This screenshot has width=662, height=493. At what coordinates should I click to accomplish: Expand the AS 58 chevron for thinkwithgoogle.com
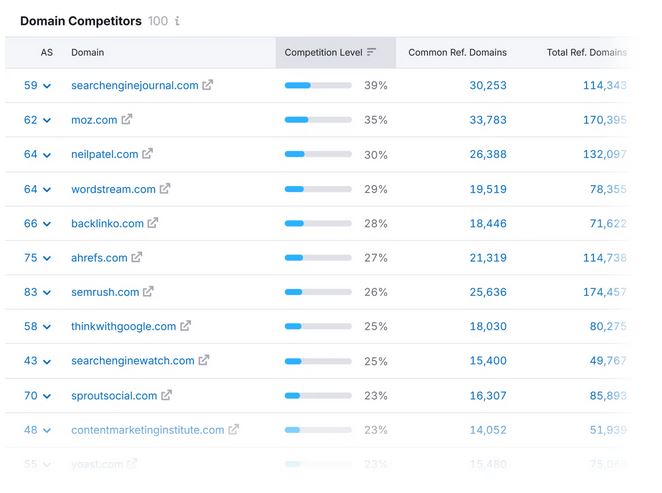pos(47,327)
